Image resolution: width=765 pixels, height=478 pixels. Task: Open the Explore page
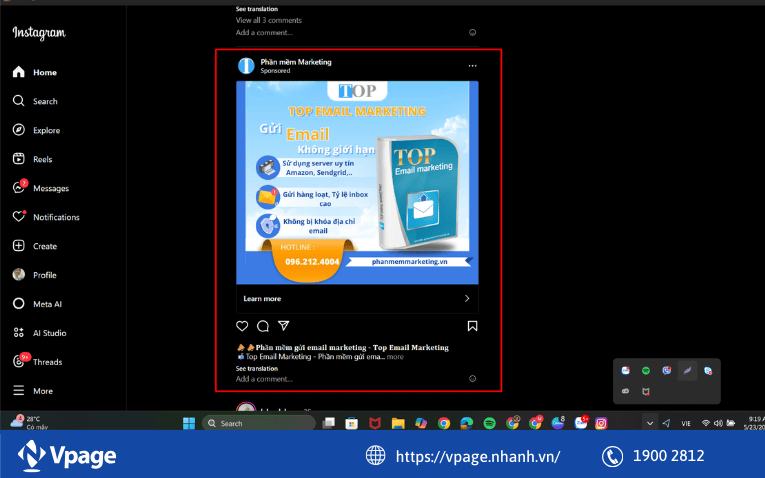click(36, 130)
